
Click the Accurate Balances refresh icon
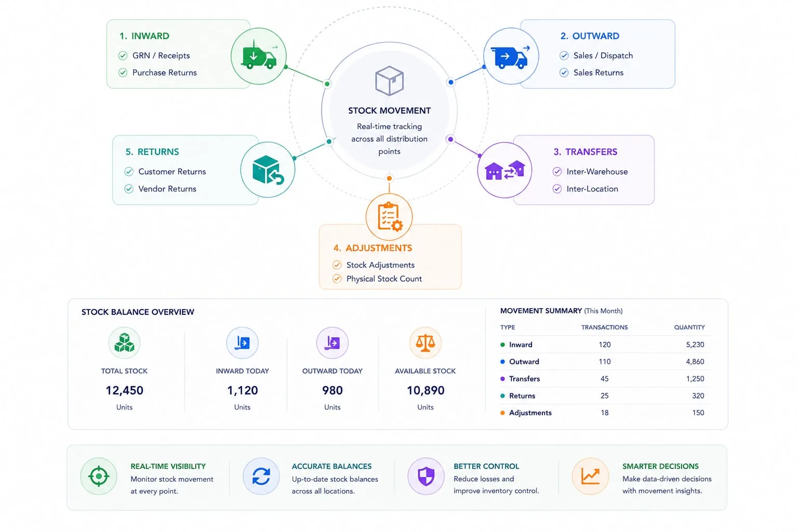pos(261,476)
